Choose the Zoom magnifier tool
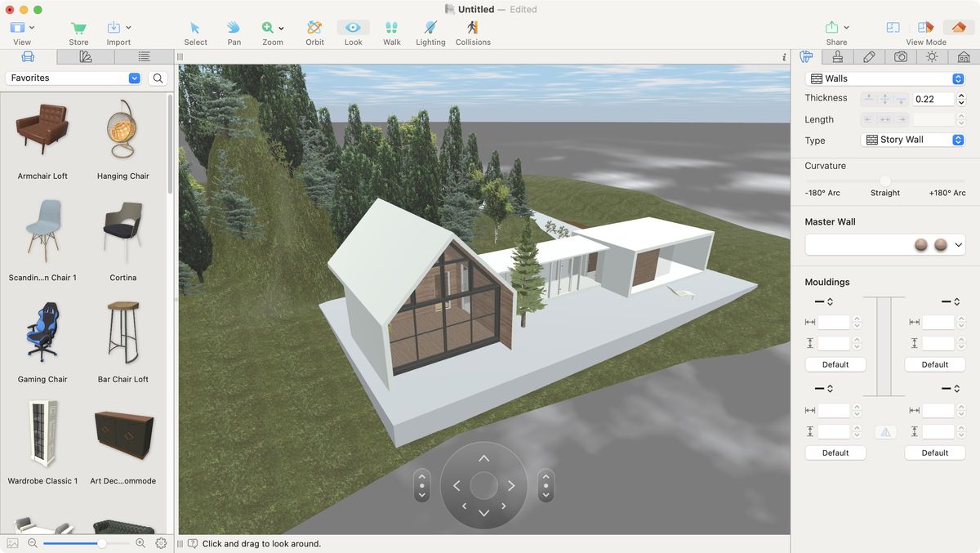Screen dimensions: 980x553 click(268, 28)
